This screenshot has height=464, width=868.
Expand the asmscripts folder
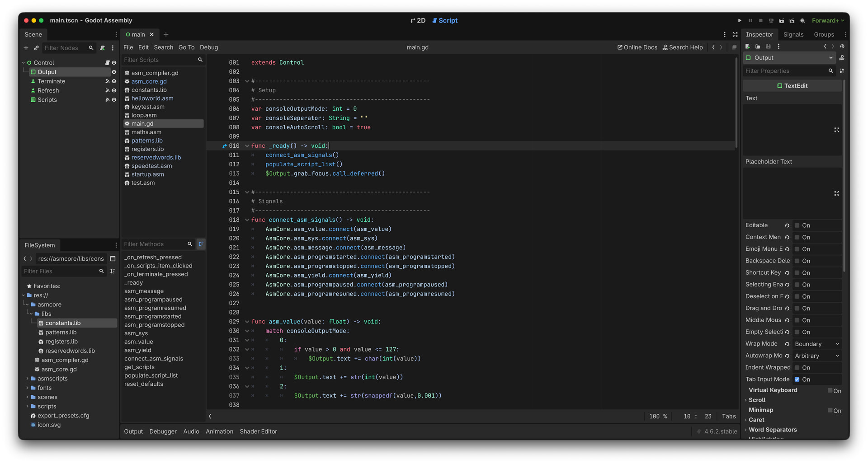(27, 379)
